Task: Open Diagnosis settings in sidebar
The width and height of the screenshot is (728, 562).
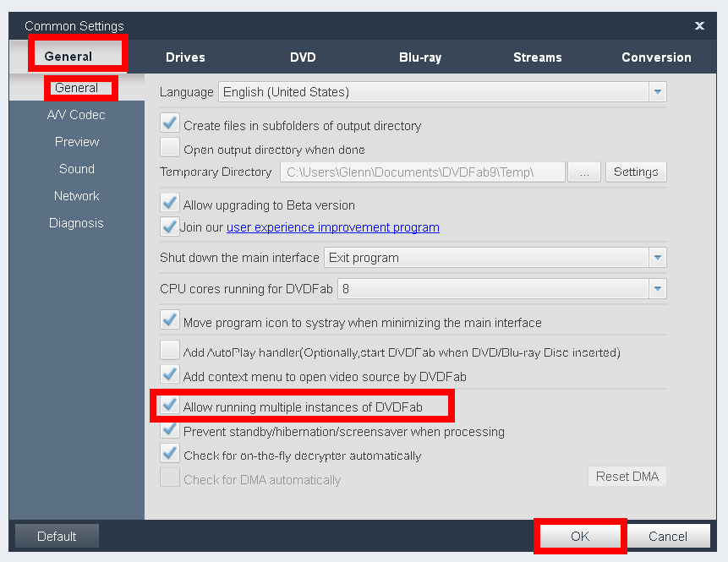Action: pos(77,223)
